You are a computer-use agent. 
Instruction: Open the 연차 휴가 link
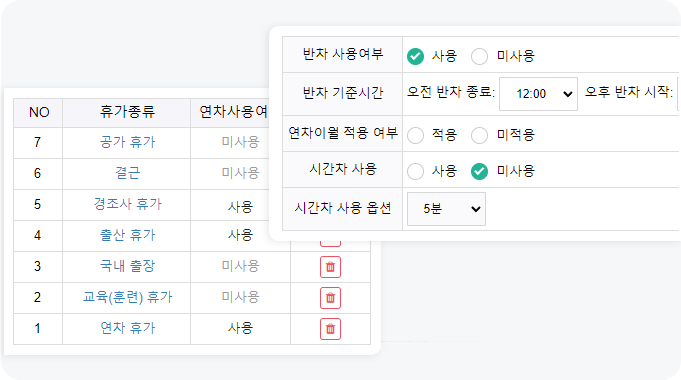pos(127,328)
